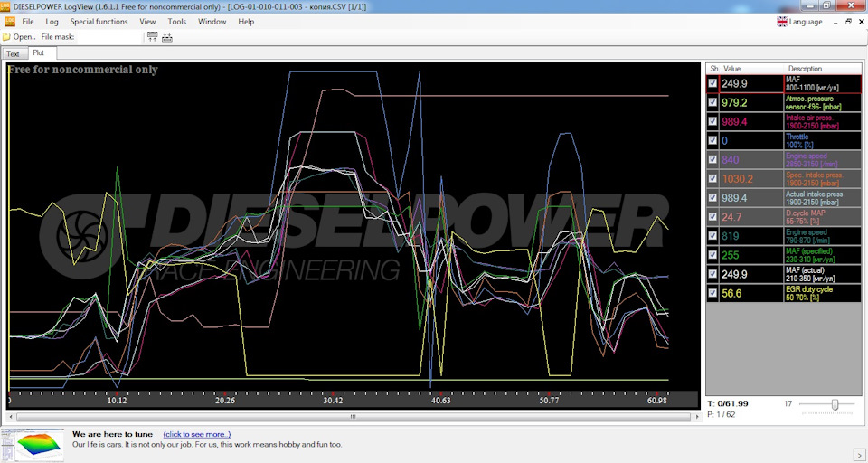
Task: Click the UK flag Language icon
Action: (x=781, y=22)
